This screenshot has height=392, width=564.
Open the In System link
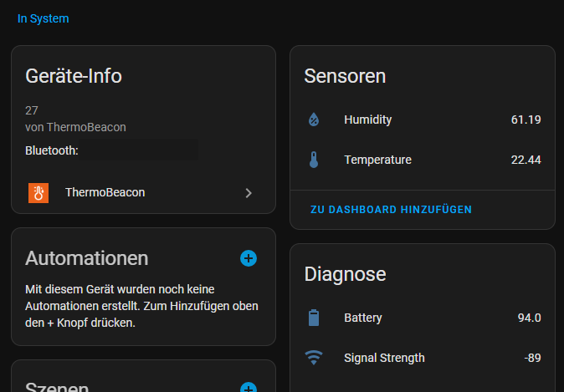coord(44,18)
